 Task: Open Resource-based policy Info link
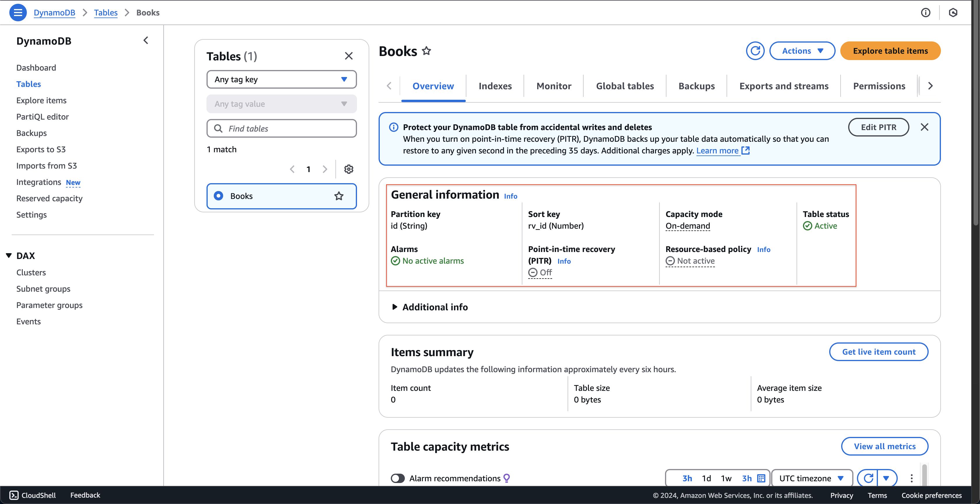[x=764, y=250]
